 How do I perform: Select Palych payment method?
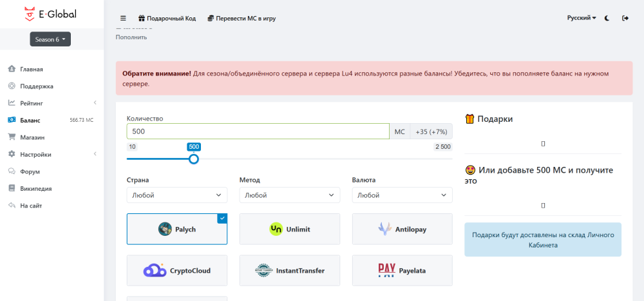176,229
